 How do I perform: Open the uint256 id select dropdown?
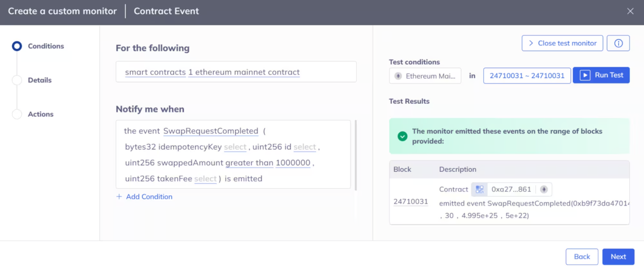point(304,147)
